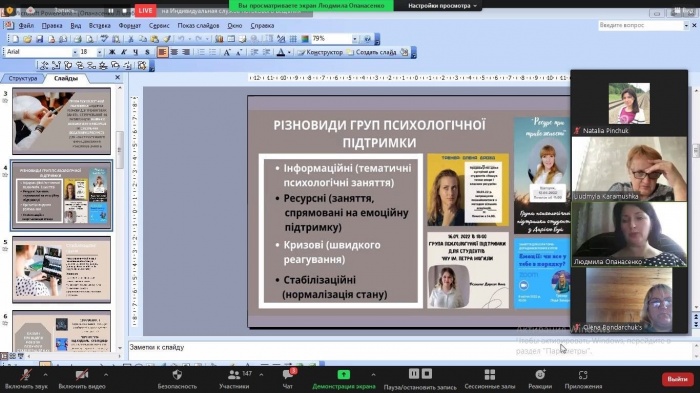Open the zoom percentage dropdown showing 79%

354,39
